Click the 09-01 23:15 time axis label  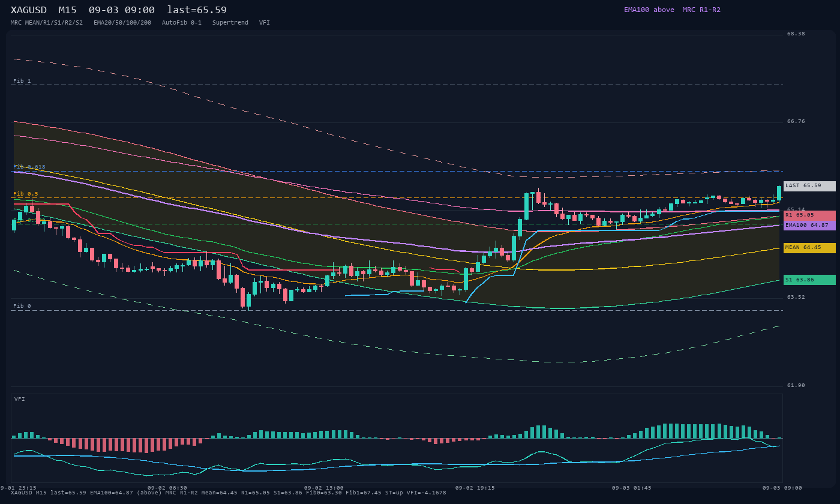tap(18, 488)
